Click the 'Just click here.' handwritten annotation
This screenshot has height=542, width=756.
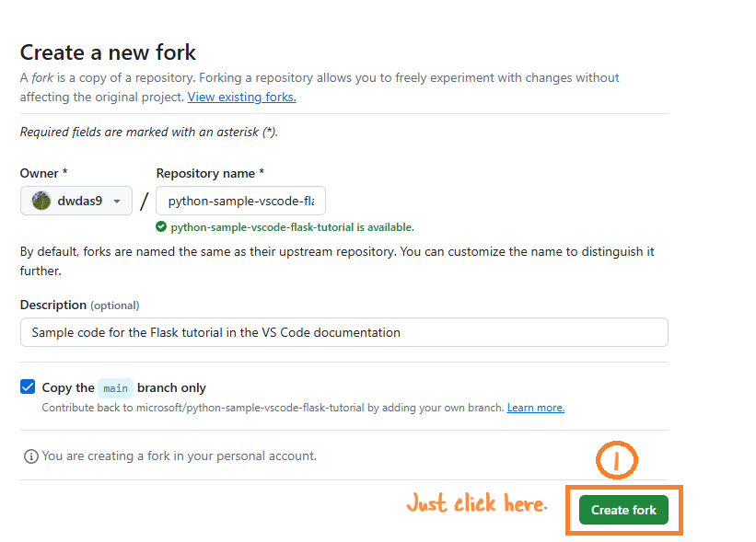tap(477, 503)
